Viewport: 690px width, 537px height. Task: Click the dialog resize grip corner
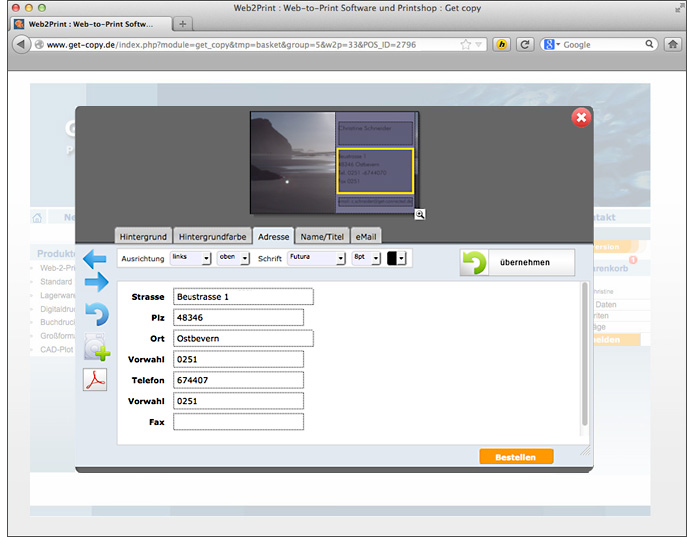[585, 450]
